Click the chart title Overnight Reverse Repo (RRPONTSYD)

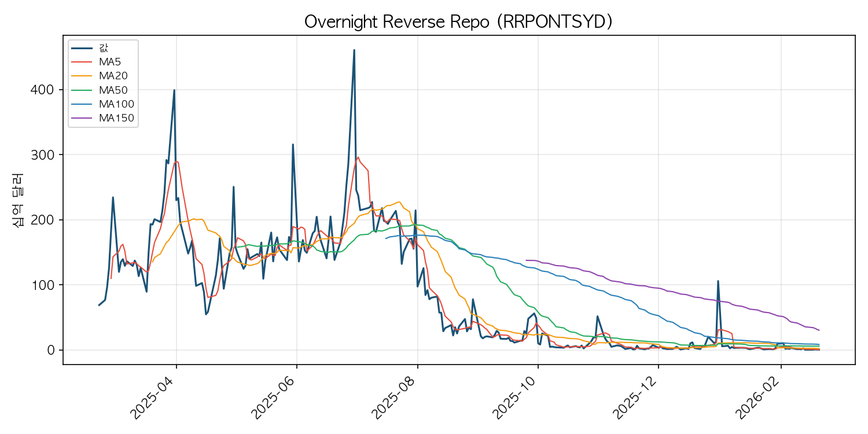pos(458,21)
